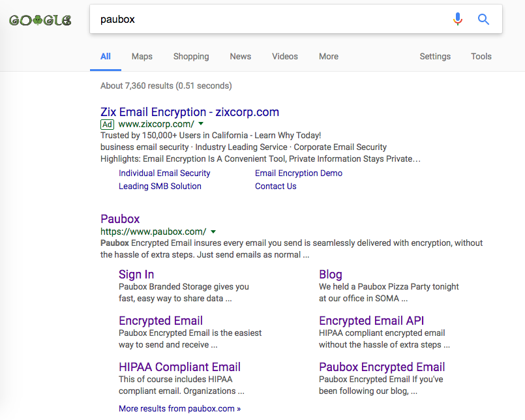Screen dimensions: 525x420
Task: Visit the Paubox Blog sitelink
Action: 331,275
